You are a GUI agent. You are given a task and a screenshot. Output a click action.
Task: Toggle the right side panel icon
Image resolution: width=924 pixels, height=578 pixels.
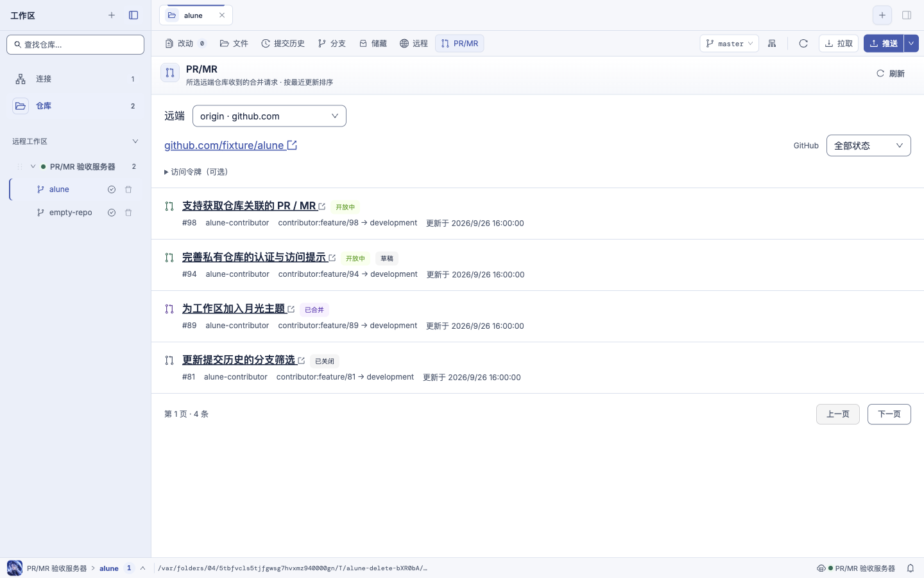907,15
